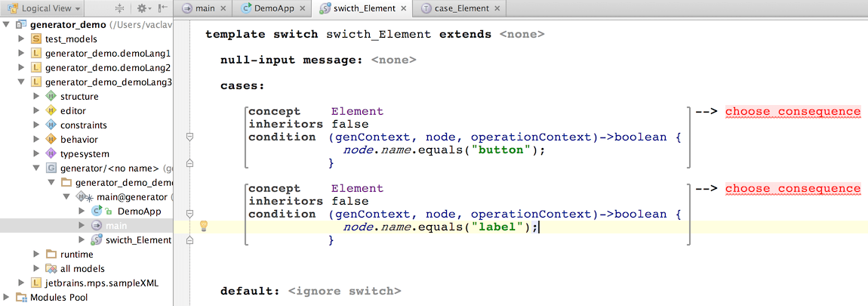Click the yellow lightbulb intention icon
The height and width of the screenshot is (306, 868).
pyautogui.click(x=203, y=226)
